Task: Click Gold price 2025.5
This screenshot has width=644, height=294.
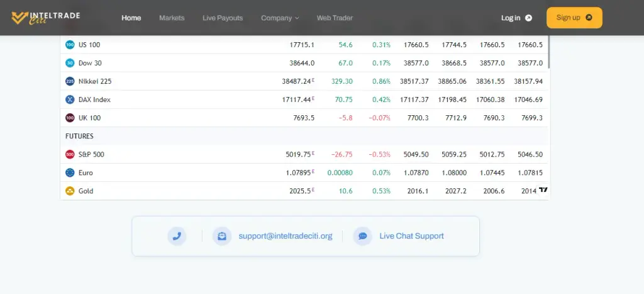Action: point(300,191)
